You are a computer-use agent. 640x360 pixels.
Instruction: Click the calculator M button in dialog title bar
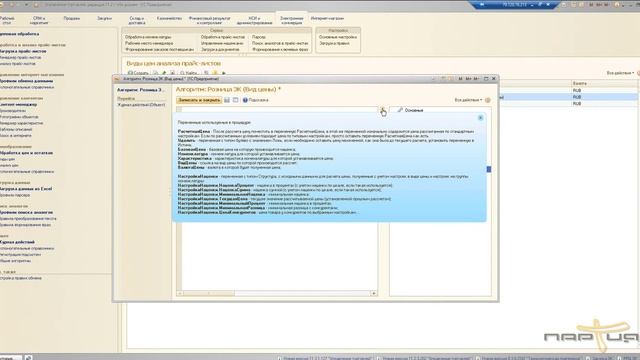pyautogui.click(x=460, y=78)
